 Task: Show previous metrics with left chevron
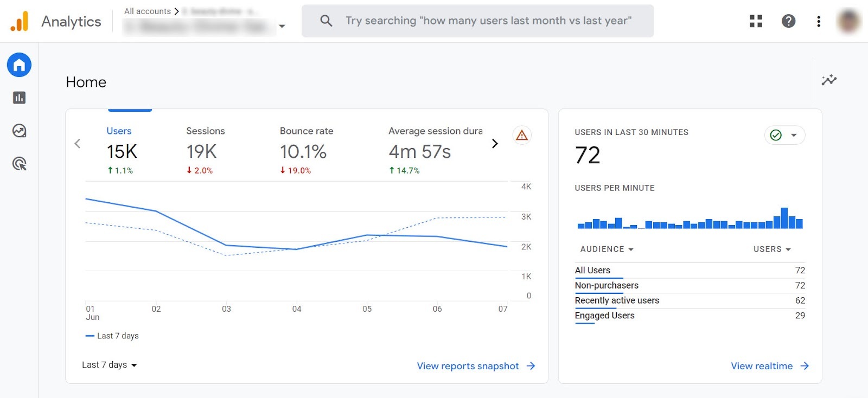pos(78,144)
